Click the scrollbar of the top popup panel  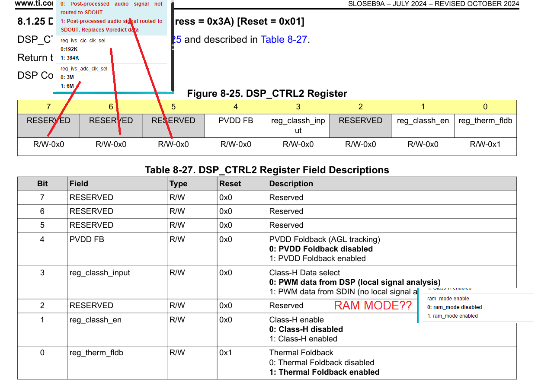pyautogui.click(x=173, y=45)
